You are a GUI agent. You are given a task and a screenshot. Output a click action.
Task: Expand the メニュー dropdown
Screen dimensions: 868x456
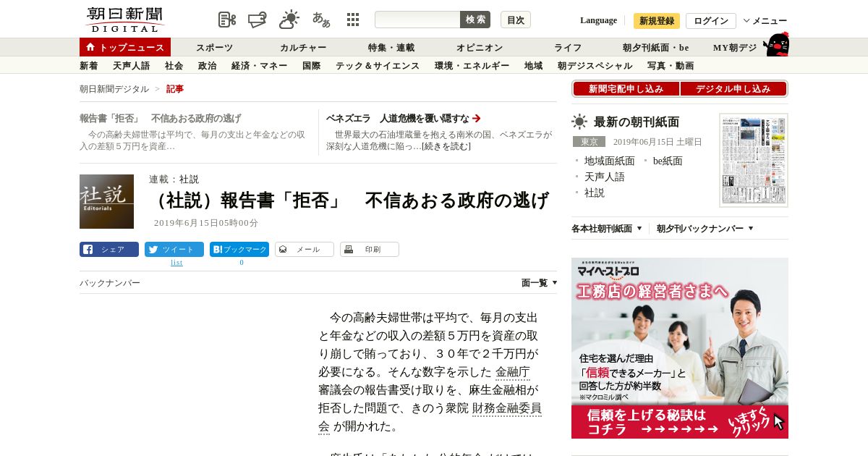765,21
